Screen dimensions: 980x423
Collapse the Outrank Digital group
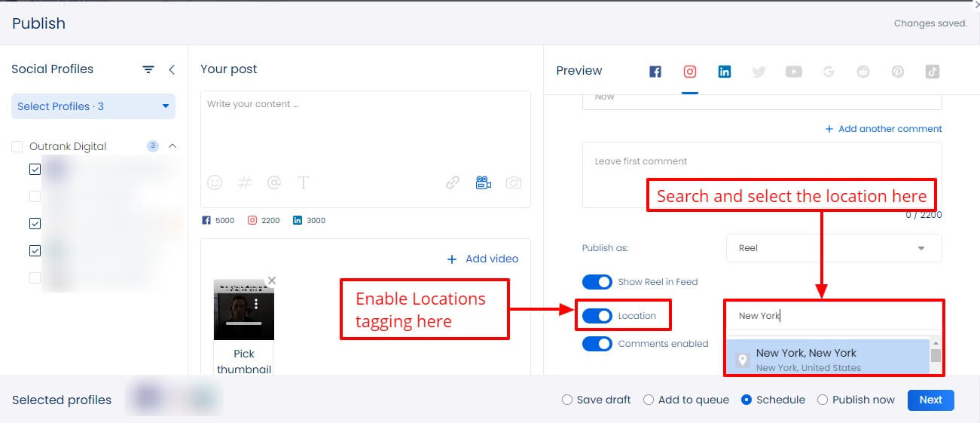172,146
